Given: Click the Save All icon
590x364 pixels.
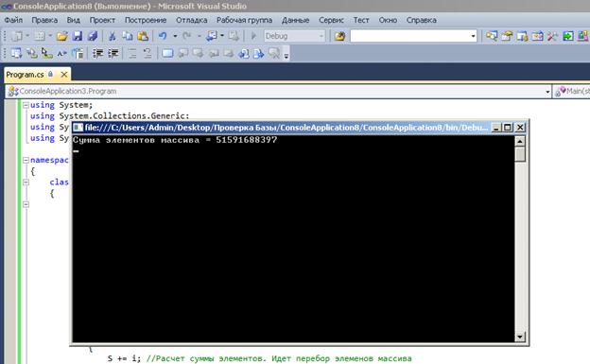Looking at the screenshot, I should tap(93, 36).
